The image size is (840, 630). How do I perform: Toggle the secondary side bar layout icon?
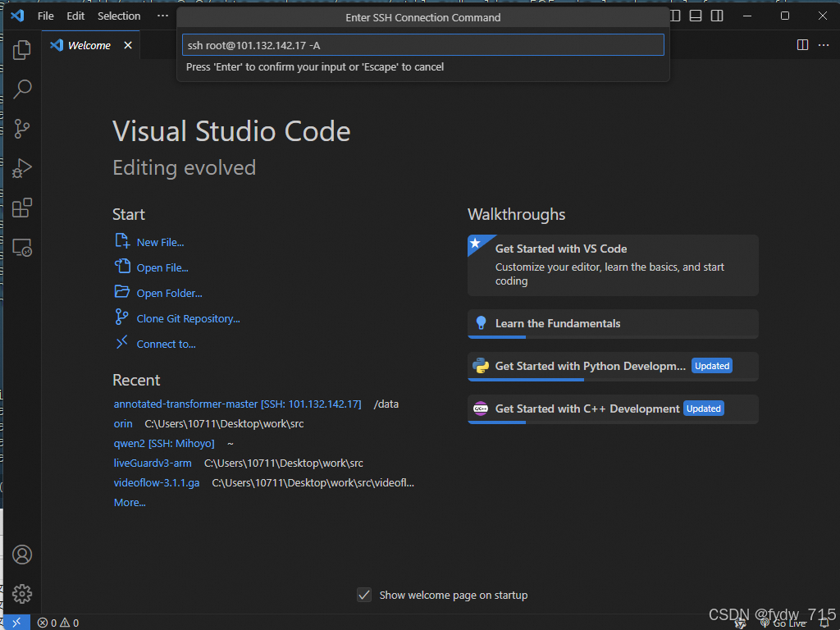(x=717, y=16)
